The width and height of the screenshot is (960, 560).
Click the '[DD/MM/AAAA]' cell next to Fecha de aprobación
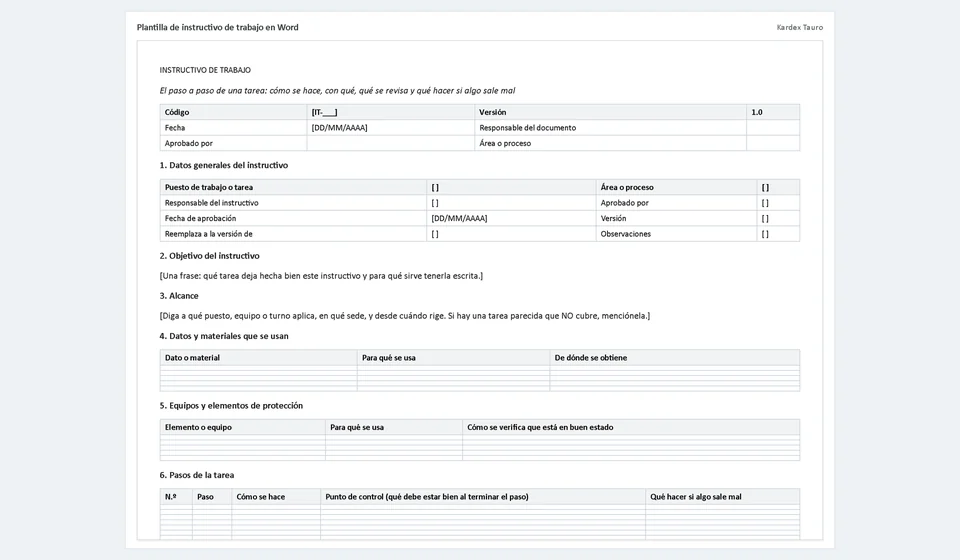click(x=511, y=218)
